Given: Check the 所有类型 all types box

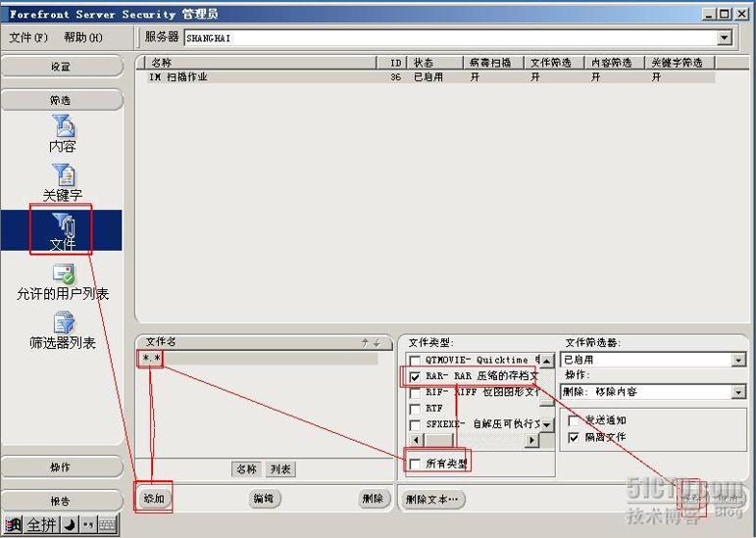Looking at the screenshot, I should click(x=415, y=464).
